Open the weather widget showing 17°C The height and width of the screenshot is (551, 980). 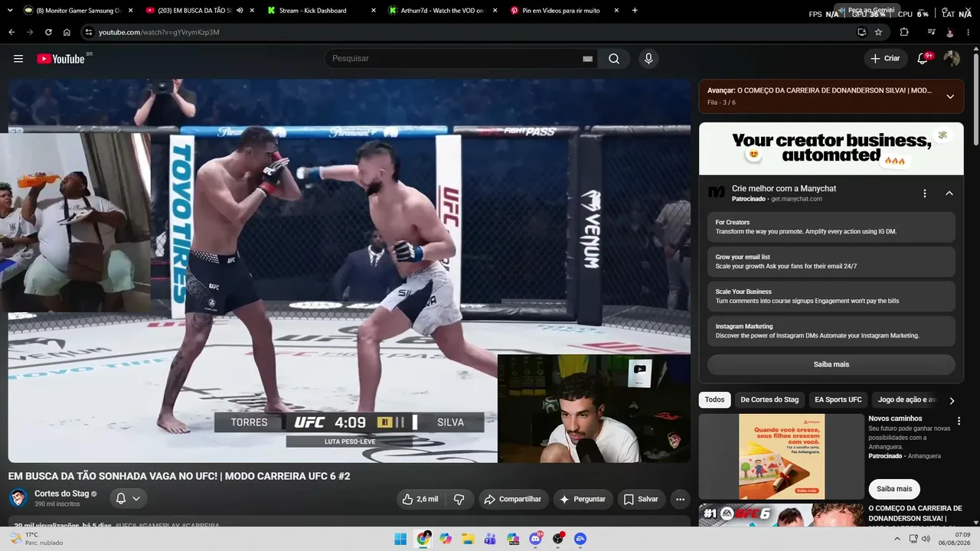[x=37, y=539]
